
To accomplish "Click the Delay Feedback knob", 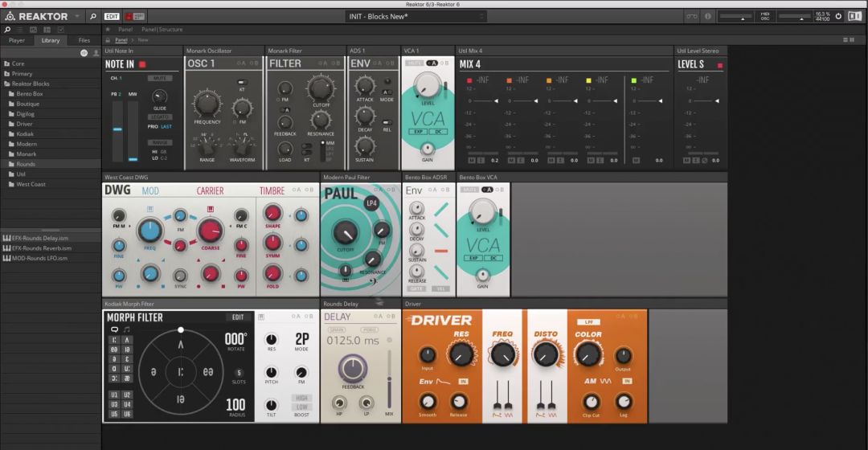I will pyautogui.click(x=353, y=367).
